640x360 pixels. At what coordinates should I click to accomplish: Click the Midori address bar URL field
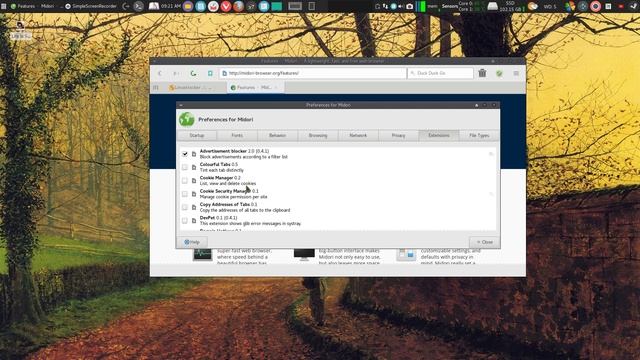point(313,73)
